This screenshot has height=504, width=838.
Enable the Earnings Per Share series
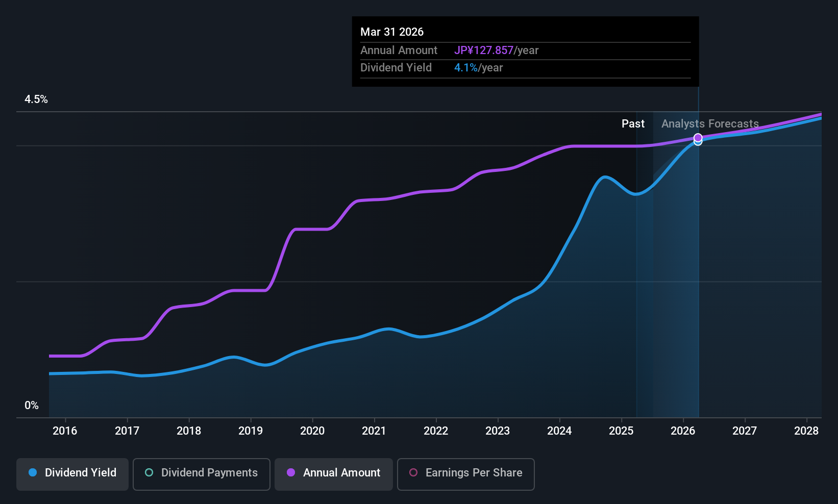[x=466, y=474]
